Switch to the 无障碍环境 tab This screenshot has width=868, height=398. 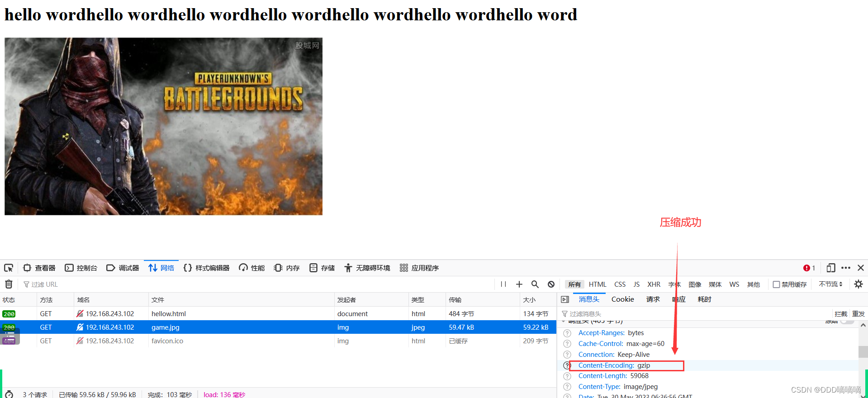tap(367, 268)
